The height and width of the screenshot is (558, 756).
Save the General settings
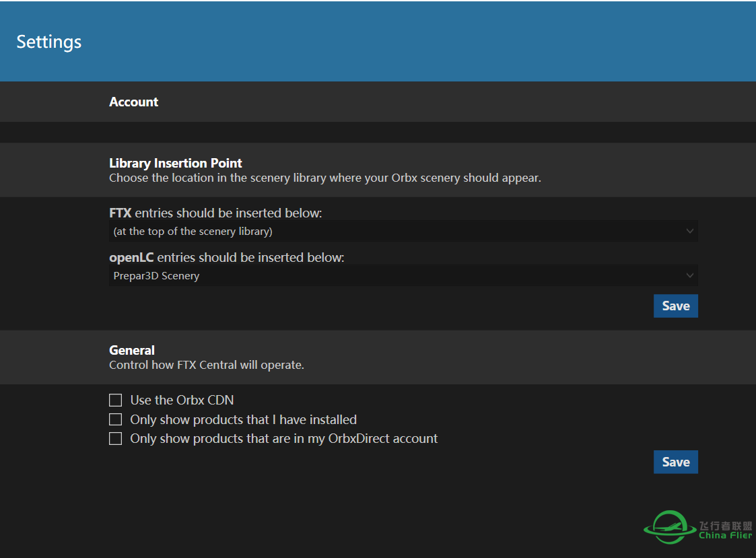675,462
